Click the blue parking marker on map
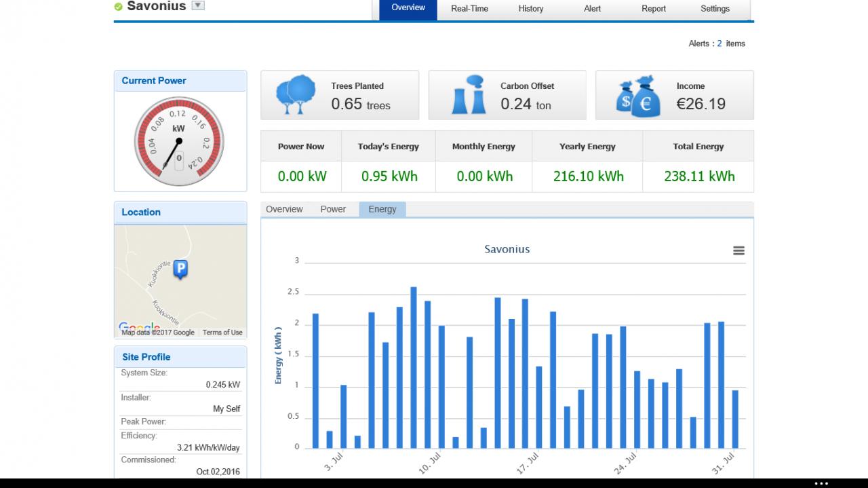868x488 pixels. (x=180, y=269)
